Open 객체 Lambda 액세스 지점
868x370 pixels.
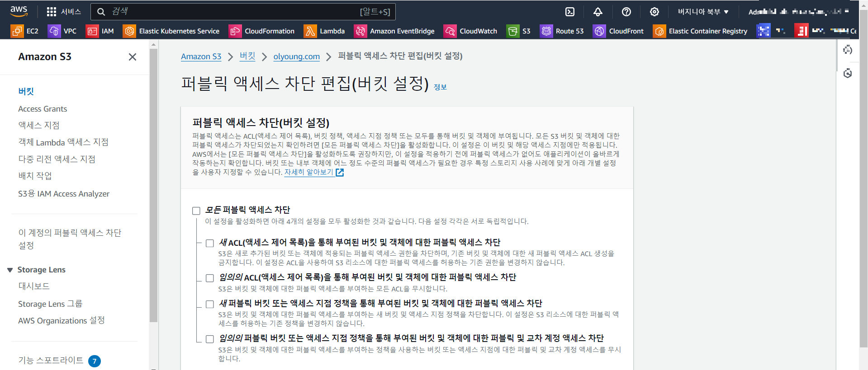(63, 142)
